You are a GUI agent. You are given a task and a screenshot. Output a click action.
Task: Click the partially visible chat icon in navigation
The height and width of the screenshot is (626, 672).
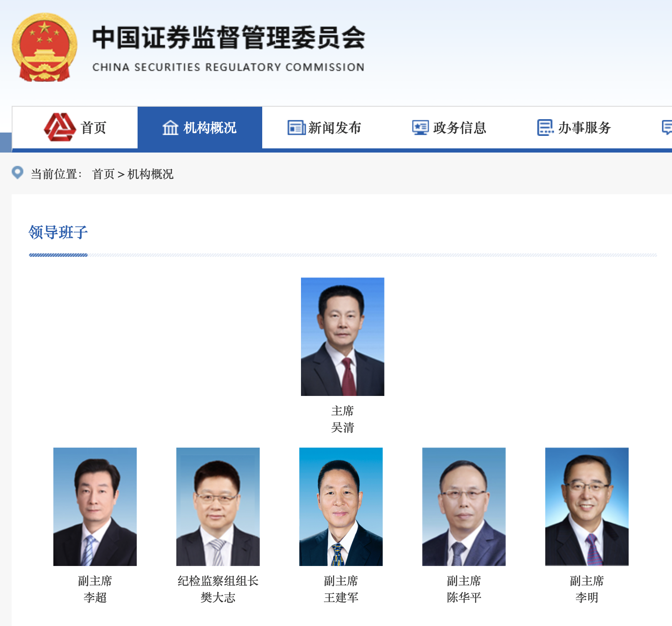[x=667, y=128]
